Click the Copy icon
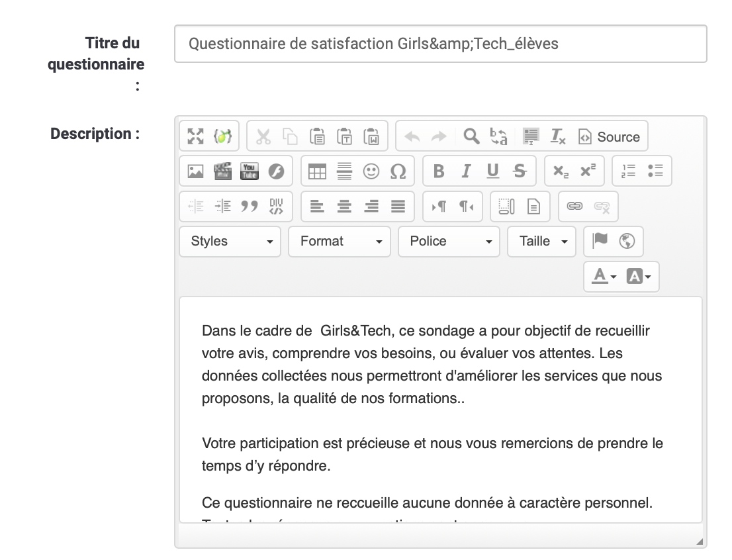 290,136
